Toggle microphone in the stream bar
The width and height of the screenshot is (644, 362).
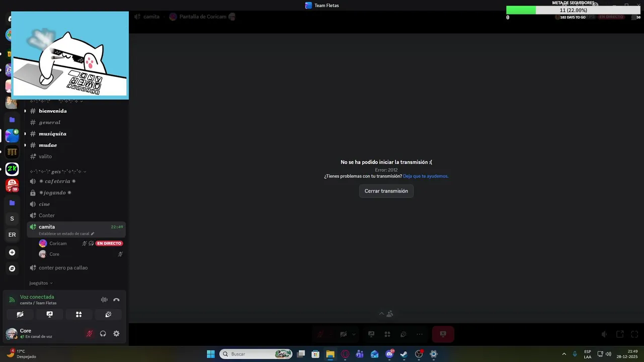pos(320,334)
